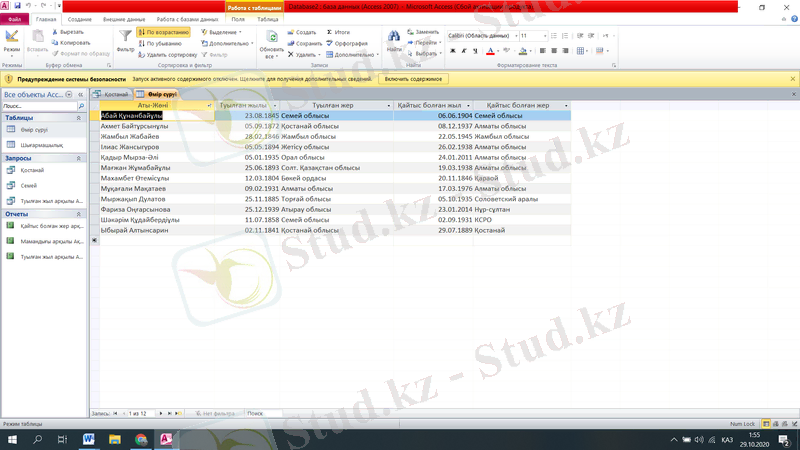The width and height of the screenshot is (800, 450).
Task: Click the Find binoculars icon
Action: click(395, 38)
